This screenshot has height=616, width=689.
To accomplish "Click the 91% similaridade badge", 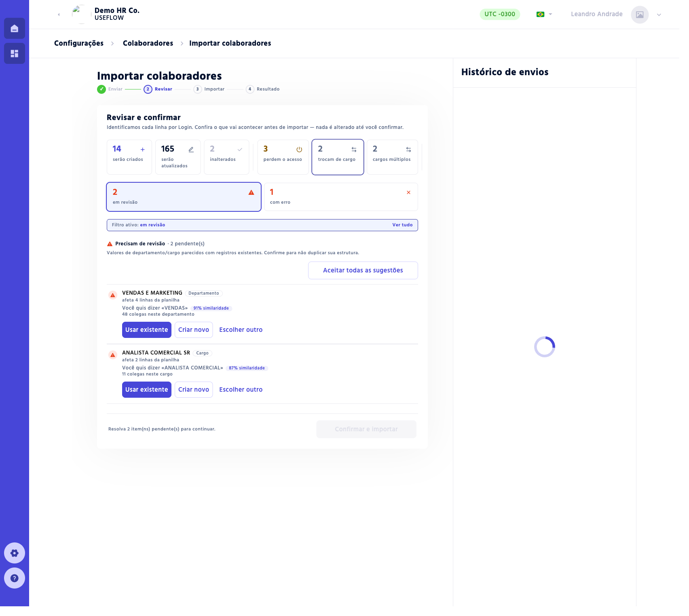I will click(x=211, y=308).
